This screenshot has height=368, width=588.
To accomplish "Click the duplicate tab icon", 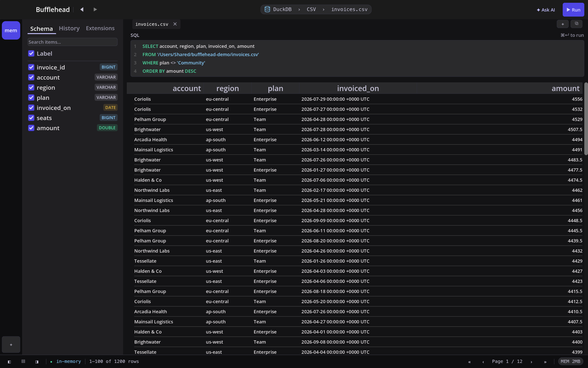I will (x=577, y=24).
